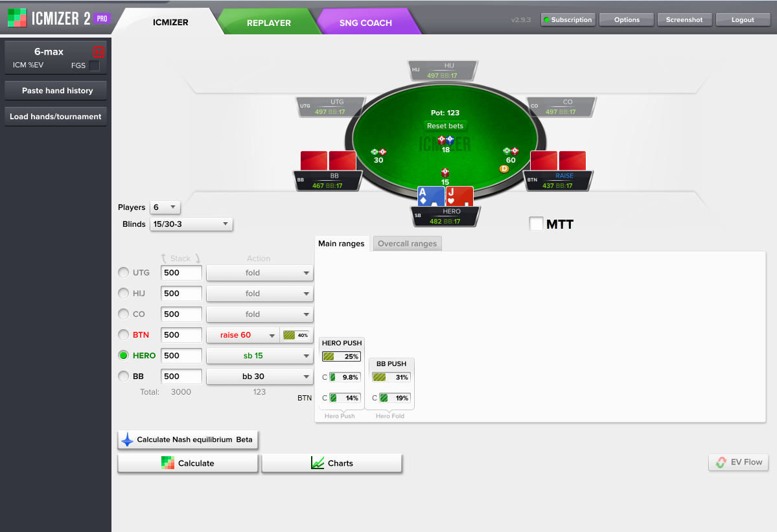Click the chart line icon on Charts
Image resolution: width=777 pixels, height=532 pixels.
[x=317, y=463]
